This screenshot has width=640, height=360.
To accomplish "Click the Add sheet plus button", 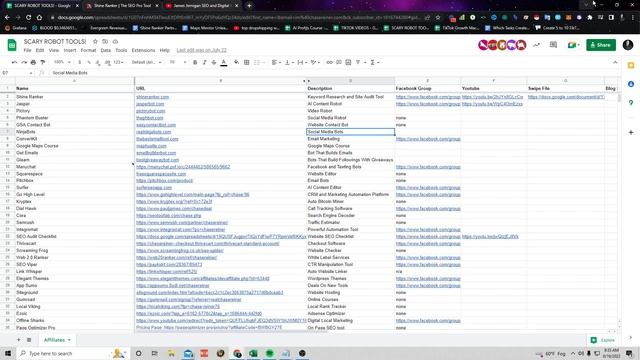I will point(18,340).
